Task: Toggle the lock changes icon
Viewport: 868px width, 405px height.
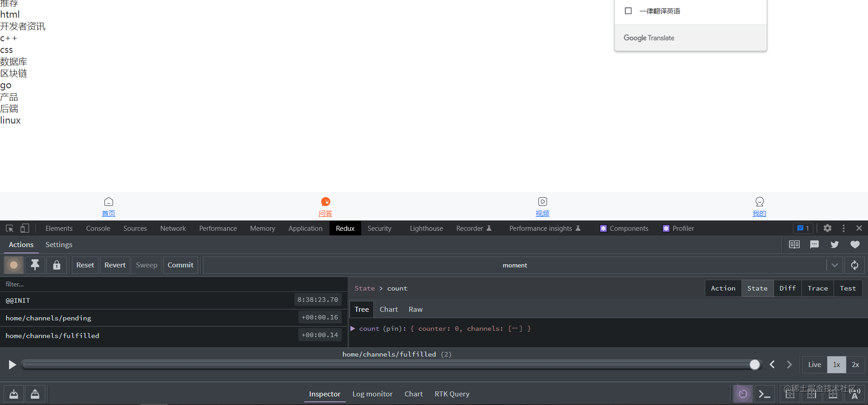Action: [x=57, y=265]
